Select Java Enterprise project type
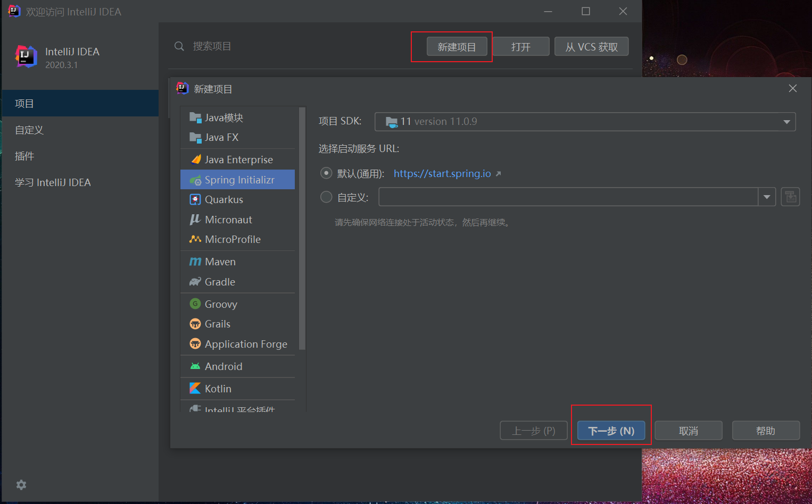 coord(238,159)
